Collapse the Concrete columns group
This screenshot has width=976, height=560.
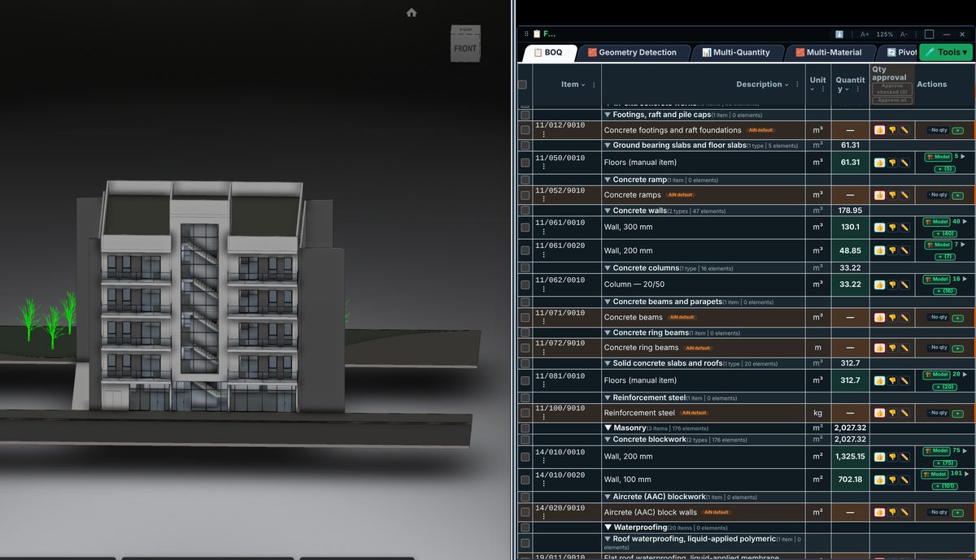pyautogui.click(x=608, y=268)
